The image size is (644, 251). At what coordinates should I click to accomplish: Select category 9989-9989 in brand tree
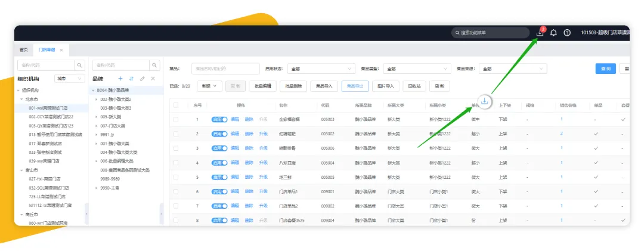(x=110, y=179)
